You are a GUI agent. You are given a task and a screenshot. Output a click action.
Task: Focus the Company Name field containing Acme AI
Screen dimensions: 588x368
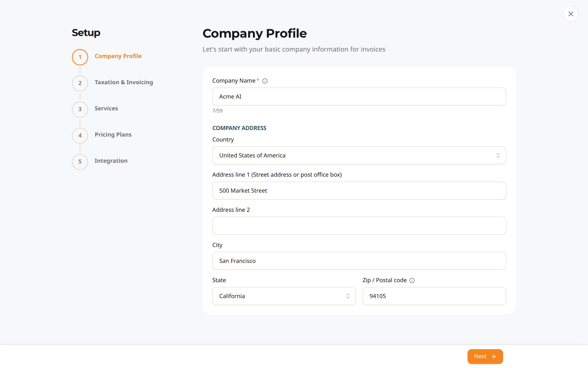(359, 97)
